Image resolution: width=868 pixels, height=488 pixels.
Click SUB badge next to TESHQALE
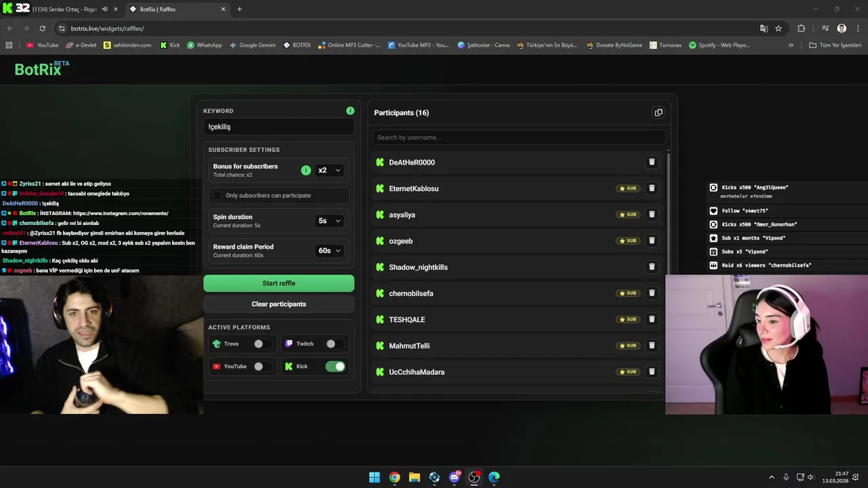click(x=628, y=319)
